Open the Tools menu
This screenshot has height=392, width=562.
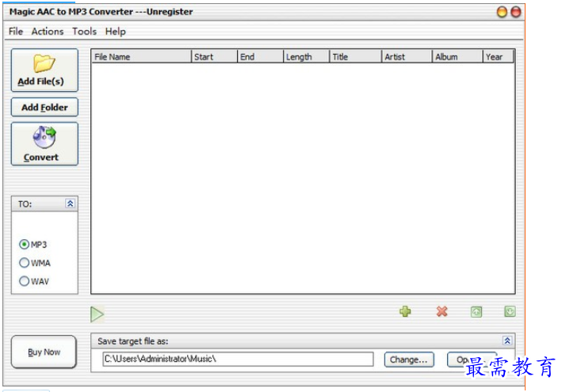pyautogui.click(x=84, y=32)
